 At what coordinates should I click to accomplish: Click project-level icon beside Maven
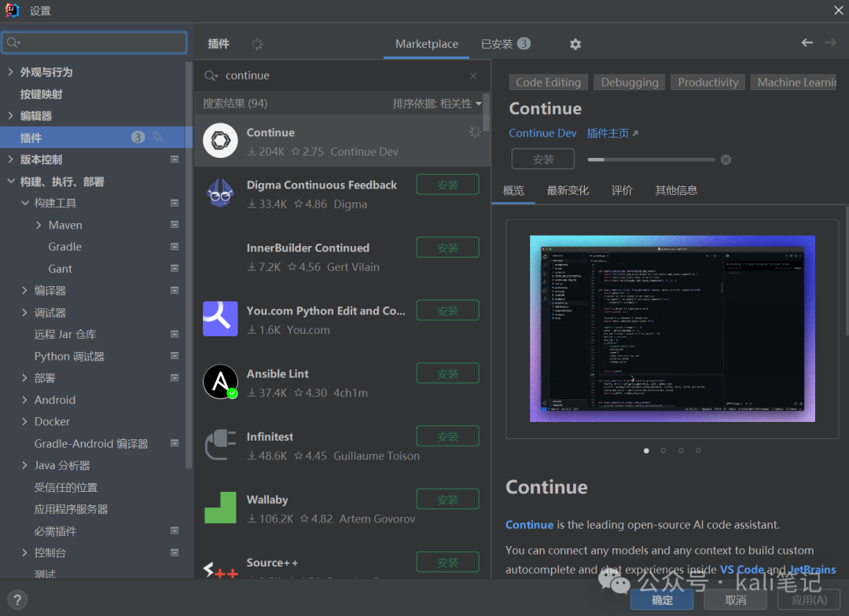point(175,225)
